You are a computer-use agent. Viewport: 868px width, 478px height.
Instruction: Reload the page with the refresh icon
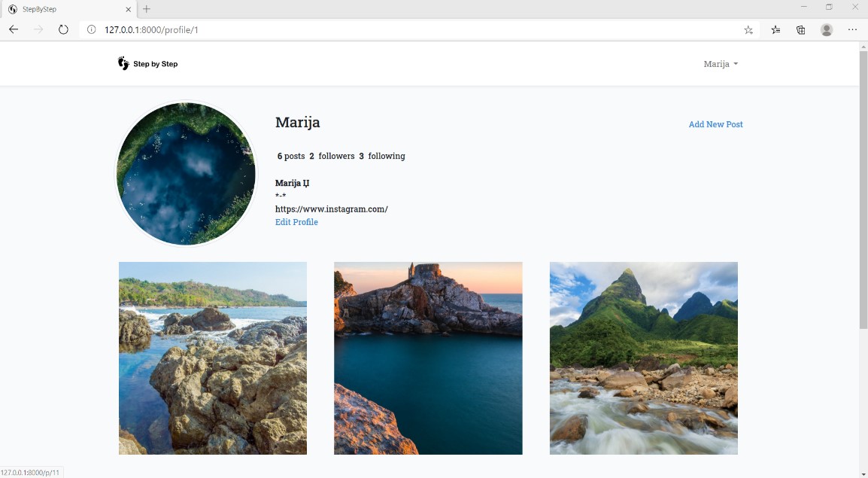coord(63,29)
